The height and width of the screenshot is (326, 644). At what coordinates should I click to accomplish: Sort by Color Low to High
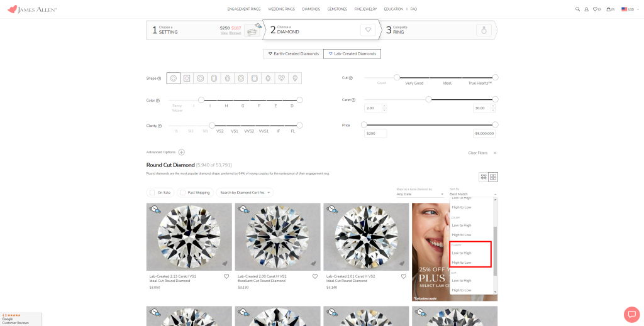click(462, 225)
